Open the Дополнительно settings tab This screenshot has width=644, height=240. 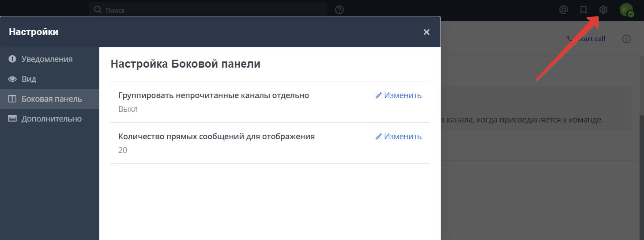coord(49,119)
